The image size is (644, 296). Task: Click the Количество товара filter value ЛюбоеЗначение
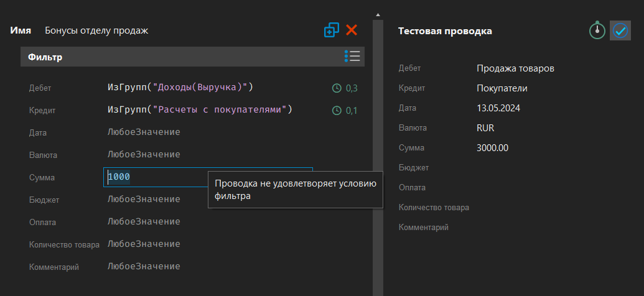tap(144, 244)
